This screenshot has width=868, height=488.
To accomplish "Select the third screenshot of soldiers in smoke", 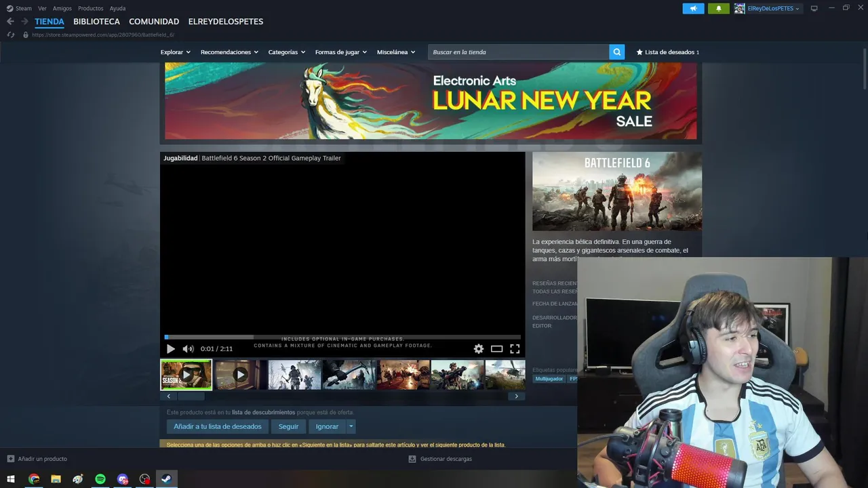I will pos(294,375).
